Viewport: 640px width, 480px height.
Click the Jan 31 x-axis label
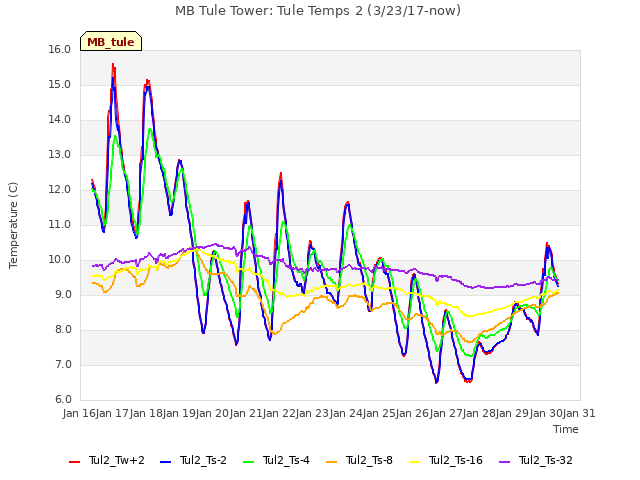click(x=579, y=414)
